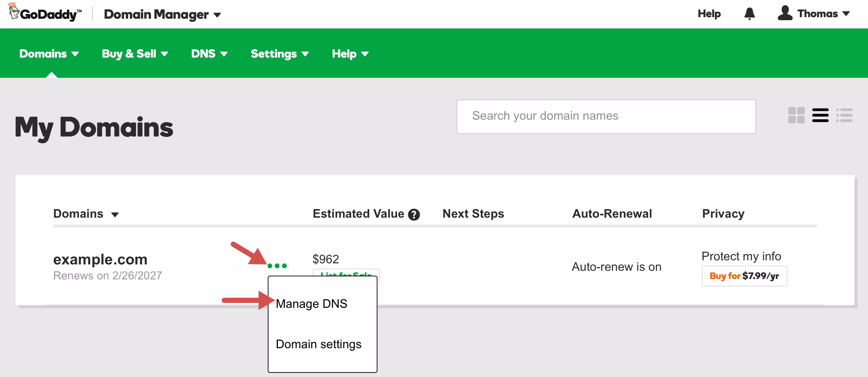Click the Estimated Value help question mark
This screenshot has height=377, width=868.
coord(414,215)
